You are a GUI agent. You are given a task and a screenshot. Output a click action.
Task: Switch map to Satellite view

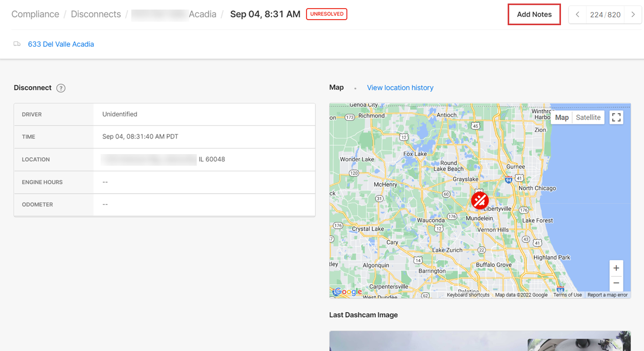pyautogui.click(x=588, y=117)
